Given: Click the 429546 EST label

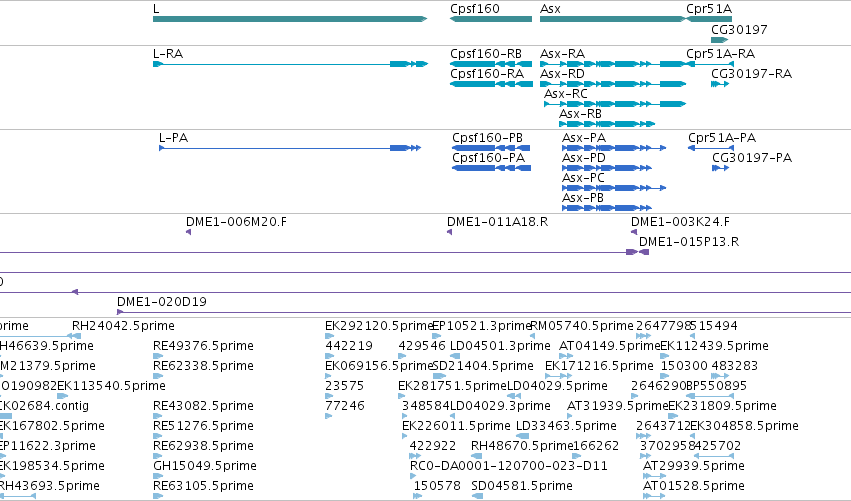Looking at the screenshot, I should point(422,346).
